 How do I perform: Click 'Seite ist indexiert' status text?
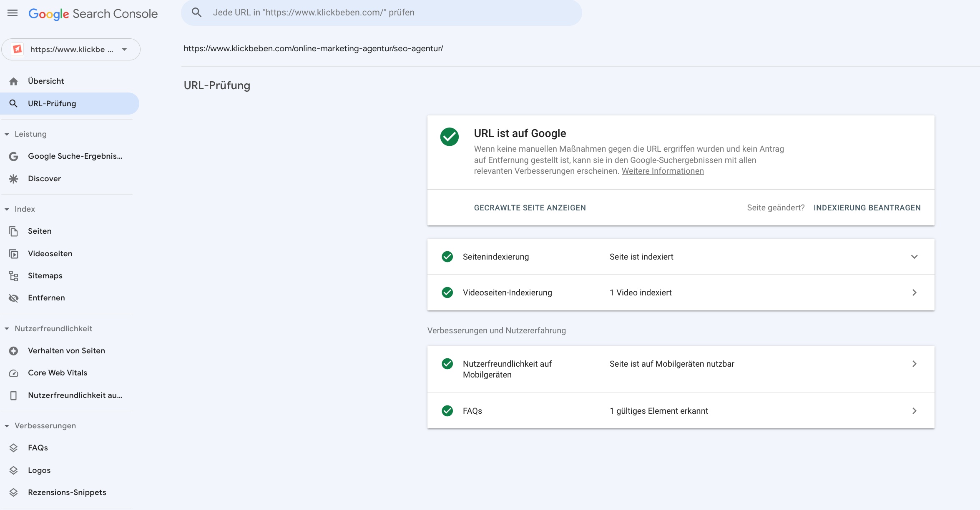click(x=641, y=257)
